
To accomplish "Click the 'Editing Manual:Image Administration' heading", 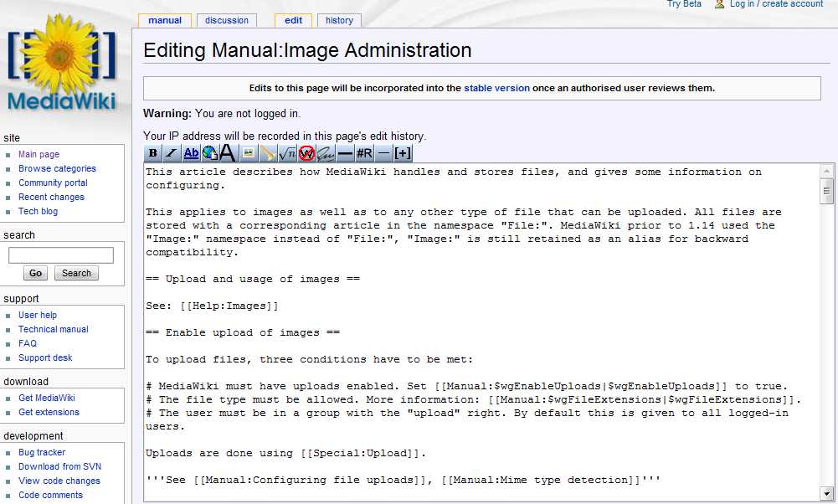I will [x=307, y=50].
